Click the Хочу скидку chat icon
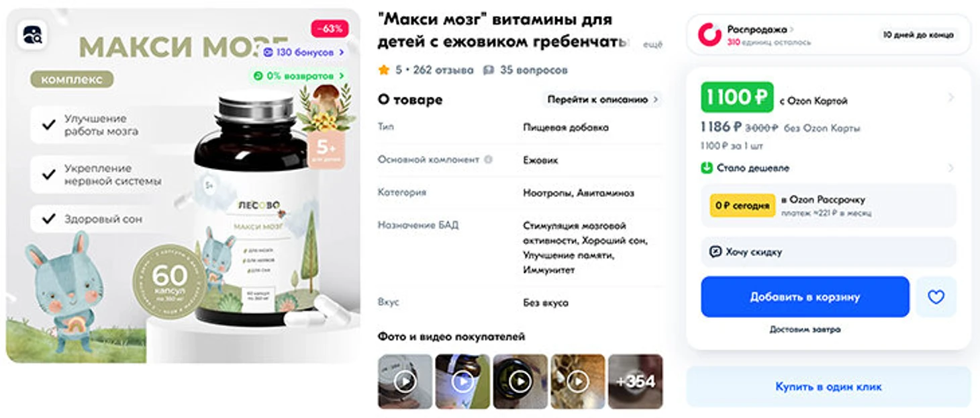 pyautogui.click(x=716, y=251)
